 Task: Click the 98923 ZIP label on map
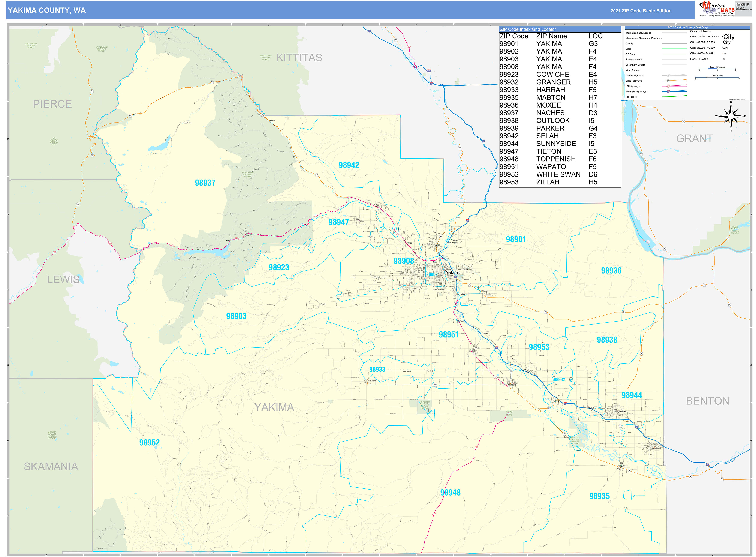279,267
